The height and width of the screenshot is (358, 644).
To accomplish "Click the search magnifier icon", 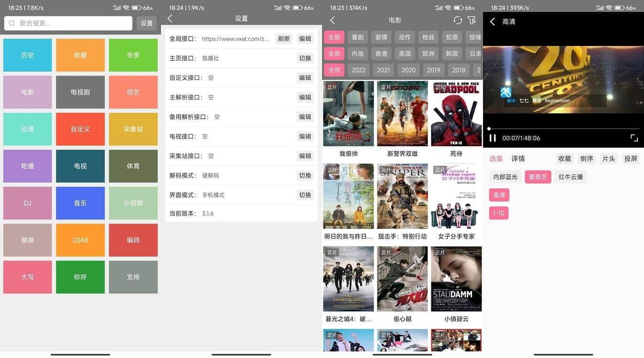I will [x=11, y=23].
